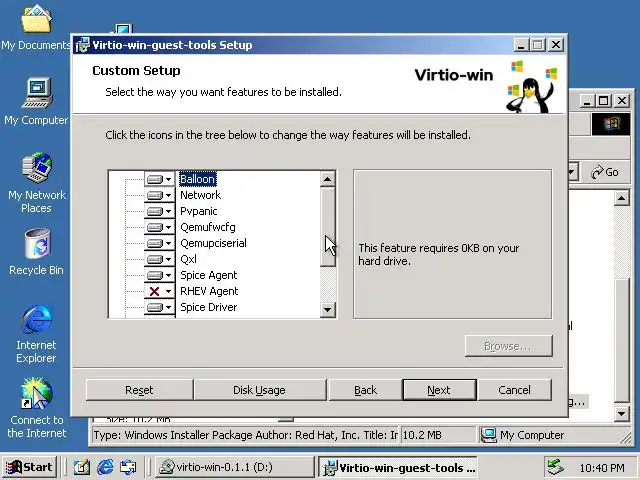Select the Qxl feature row
The image size is (640, 480).
[188, 259]
